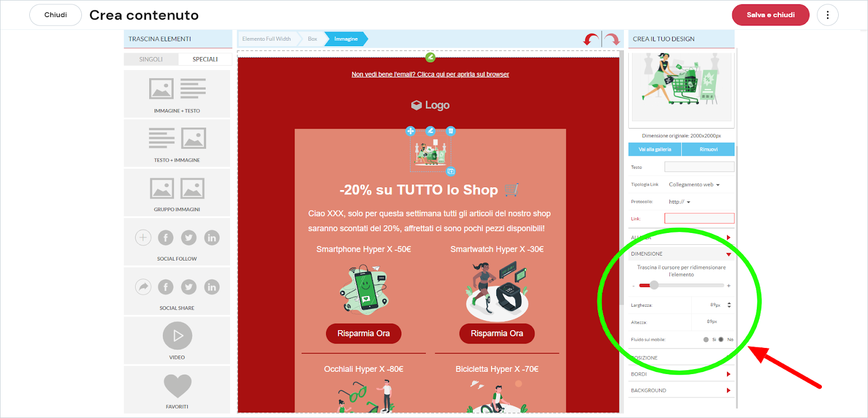
Task: Click the blue pencil edit icon on image
Action: click(430, 131)
